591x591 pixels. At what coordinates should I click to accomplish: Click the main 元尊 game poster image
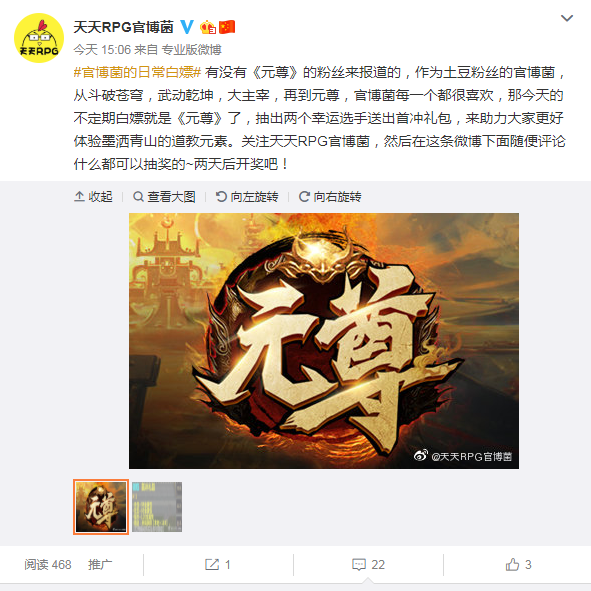point(324,341)
